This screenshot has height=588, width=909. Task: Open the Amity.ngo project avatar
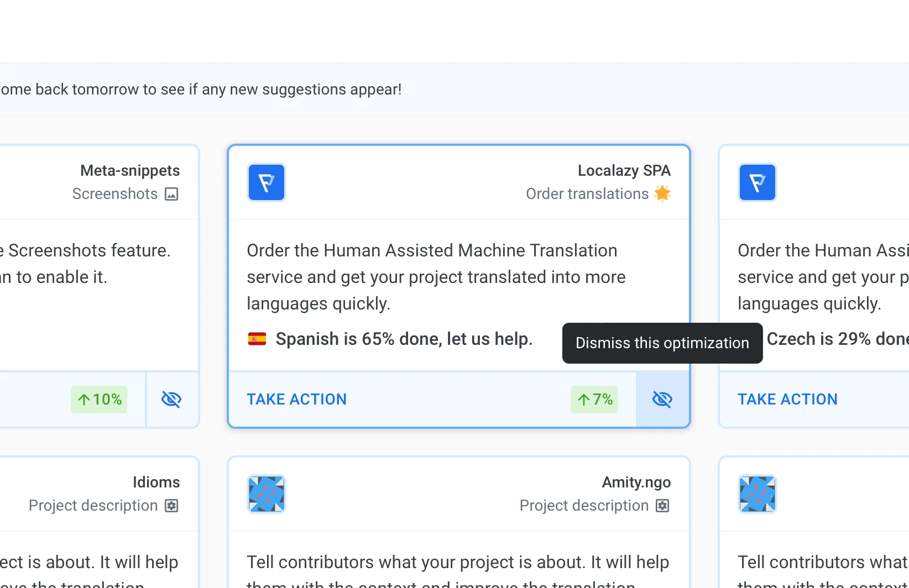[266, 494]
